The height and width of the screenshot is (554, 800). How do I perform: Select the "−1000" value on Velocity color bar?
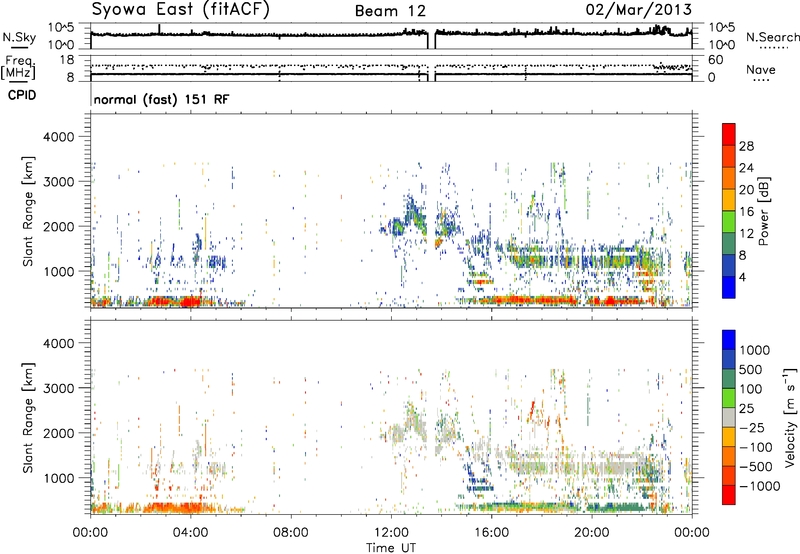759,486
